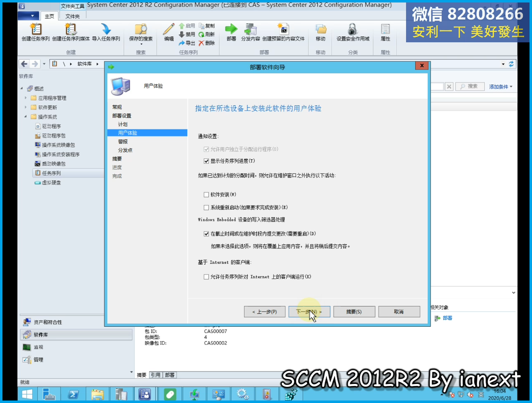
Task: Clear search with the X button
Action: [x=449, y=86]
